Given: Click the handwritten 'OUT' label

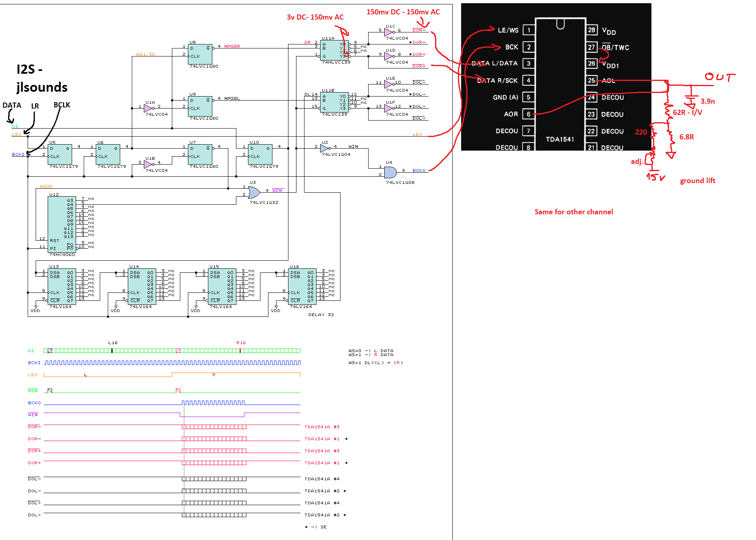Looking at the screenshot, I should pos(720,77).
